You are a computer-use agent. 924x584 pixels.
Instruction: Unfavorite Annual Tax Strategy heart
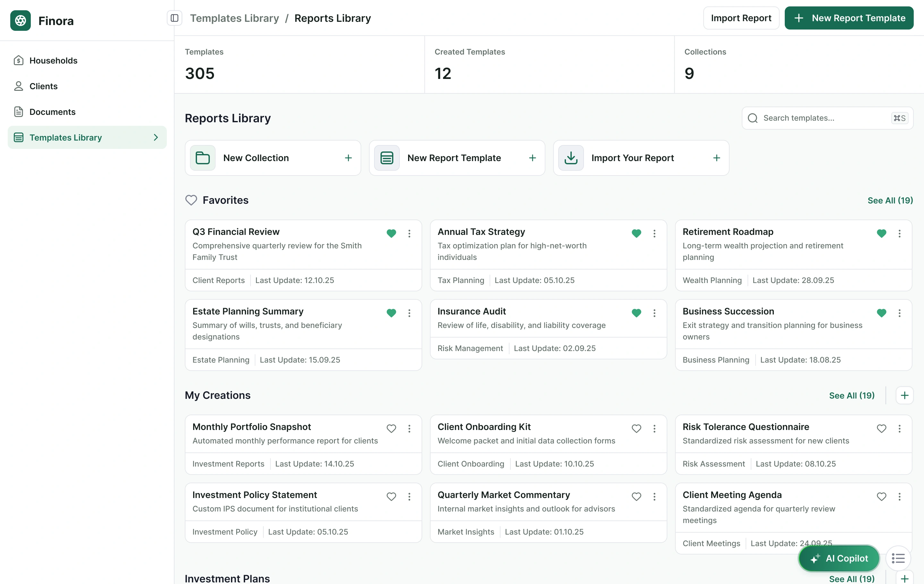[x=636, y=233]
